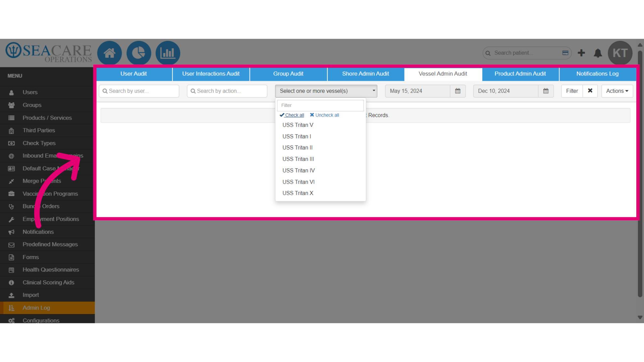
Task: Open the bar chart statistics icon
Action: (x=168, y=53)
